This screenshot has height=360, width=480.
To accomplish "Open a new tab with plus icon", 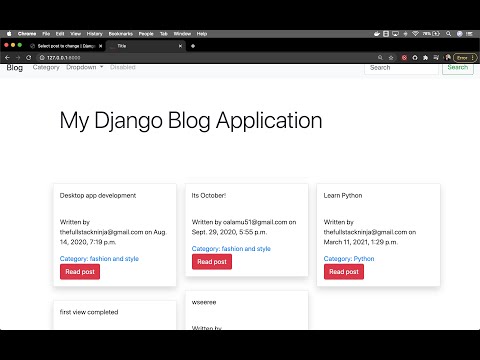I will pos(193,46).
